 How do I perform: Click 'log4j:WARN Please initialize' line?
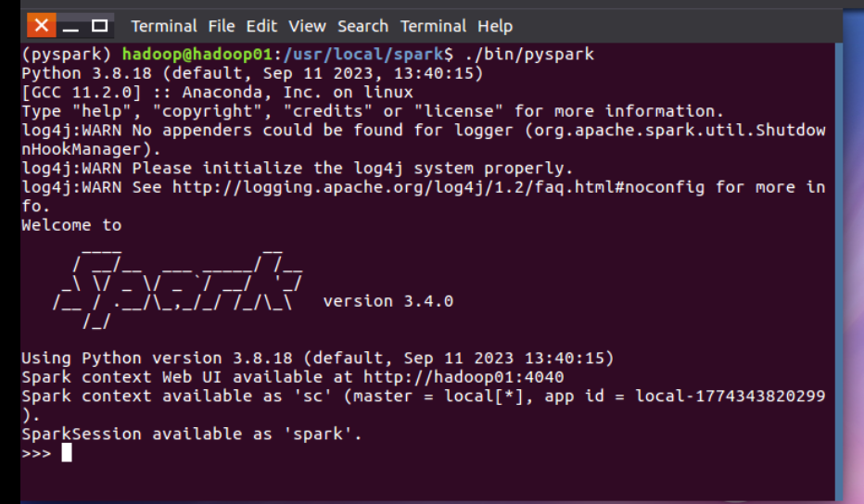click(297, 168)
